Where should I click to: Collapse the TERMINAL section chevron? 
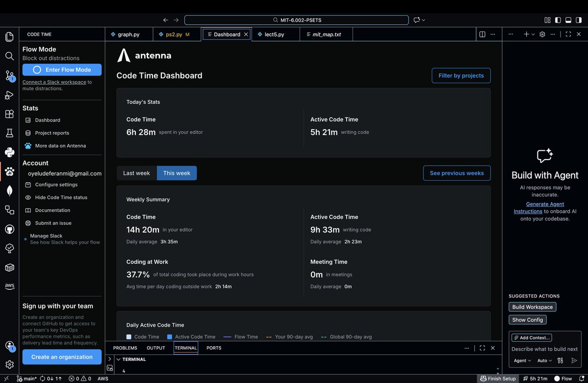[119, 359]
